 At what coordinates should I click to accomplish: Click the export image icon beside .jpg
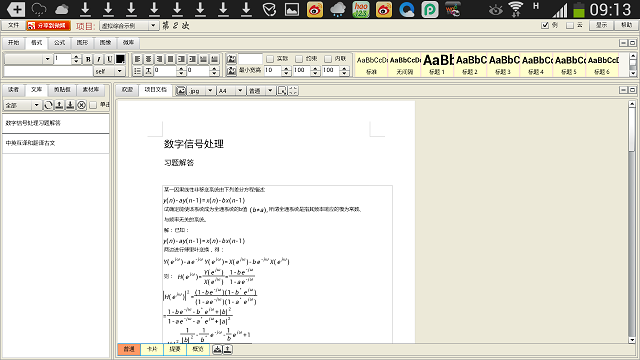[x=181, y=91]
